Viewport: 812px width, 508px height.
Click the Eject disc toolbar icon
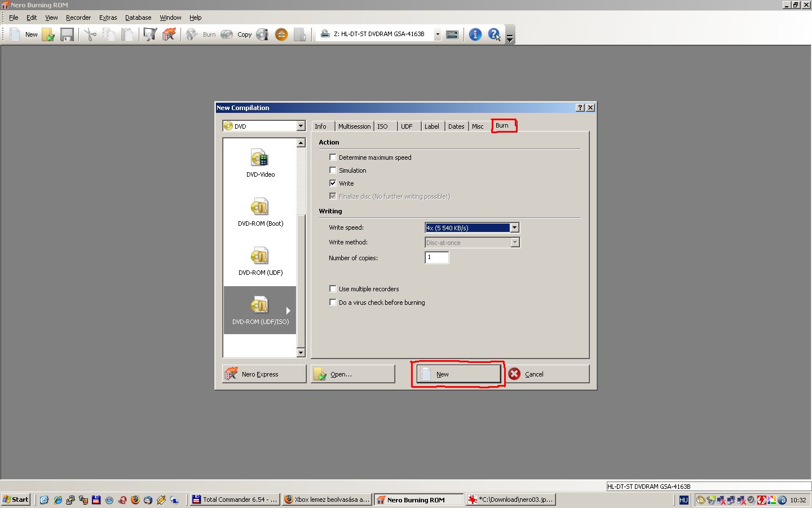click(281, 34)
